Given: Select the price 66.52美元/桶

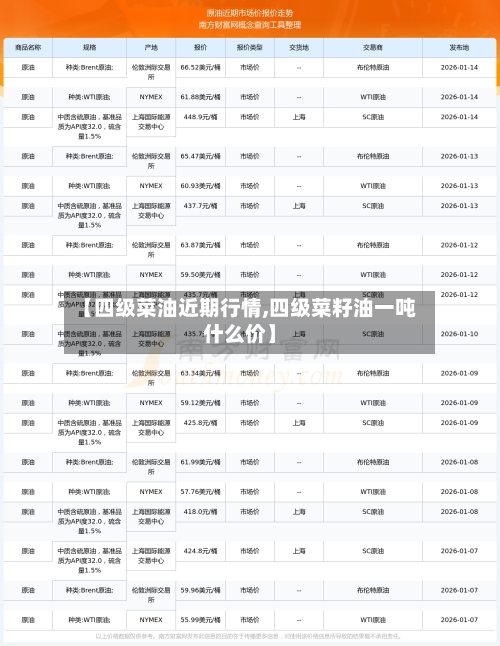Looking at the screenshot, I should pyautogui.click(x=201, y=68).
